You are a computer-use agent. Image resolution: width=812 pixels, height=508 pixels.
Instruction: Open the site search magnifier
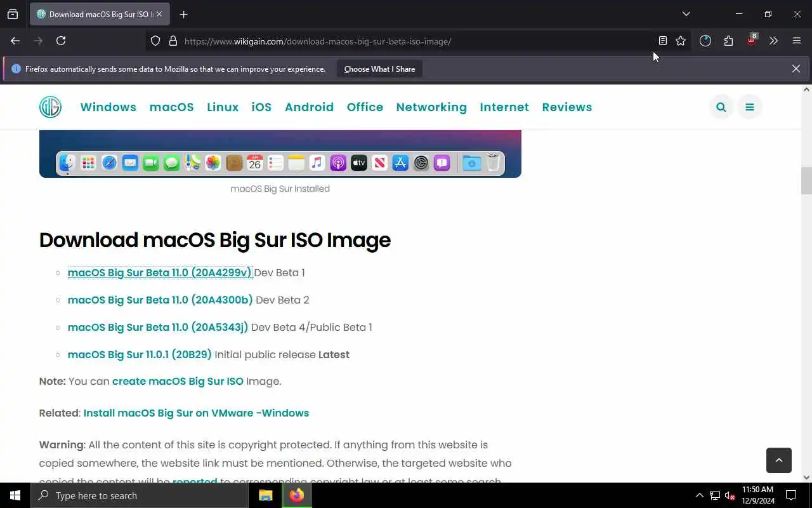721,107
